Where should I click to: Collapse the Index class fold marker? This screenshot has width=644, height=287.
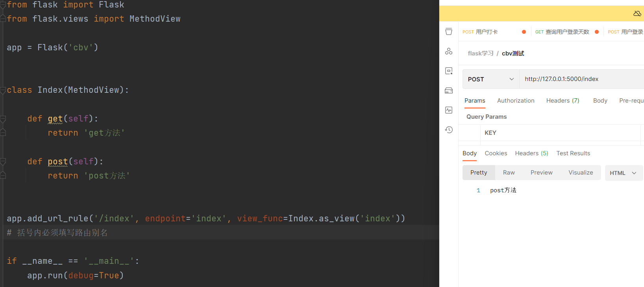click(3, 90)
